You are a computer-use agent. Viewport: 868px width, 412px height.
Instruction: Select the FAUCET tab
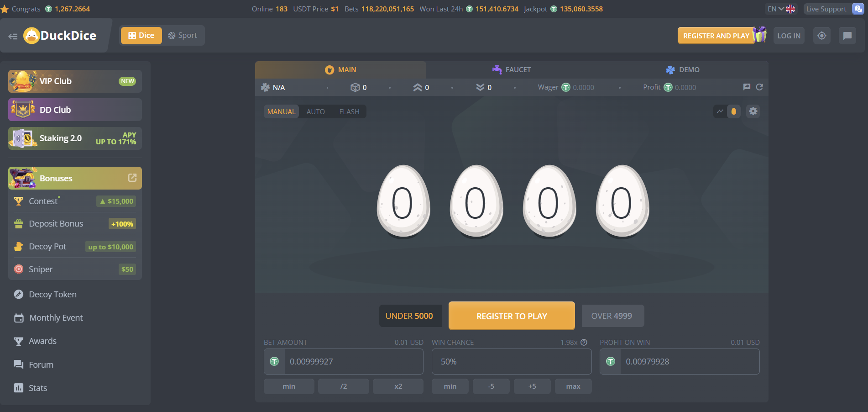[x=512, y=70]
